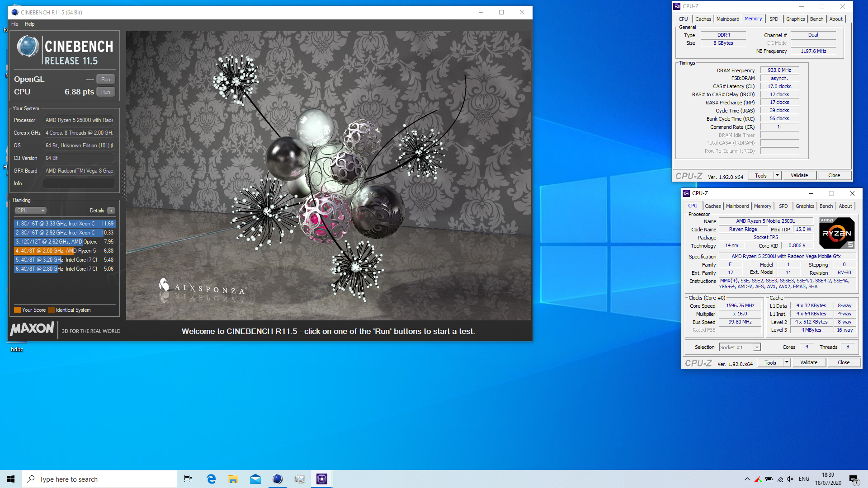
Task: Open the Windows Start menu
Action: tap(11, 479)
